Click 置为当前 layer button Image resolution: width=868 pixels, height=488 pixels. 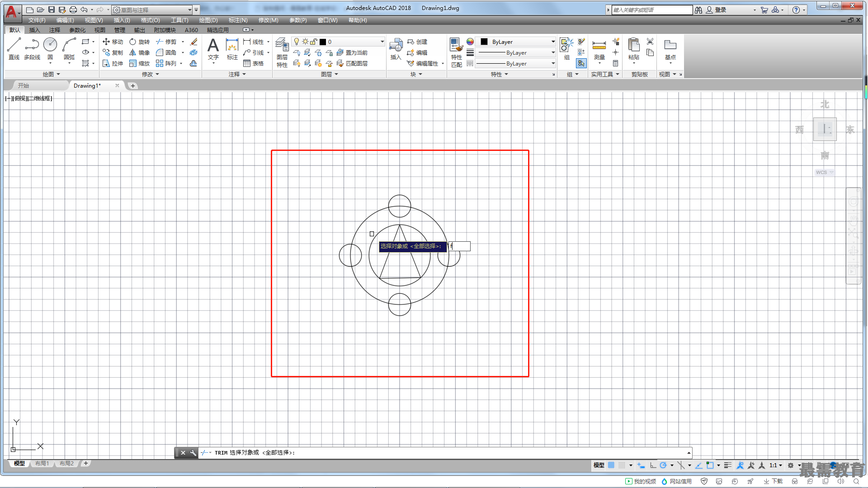pyautogui.click(x=352, y=52)
